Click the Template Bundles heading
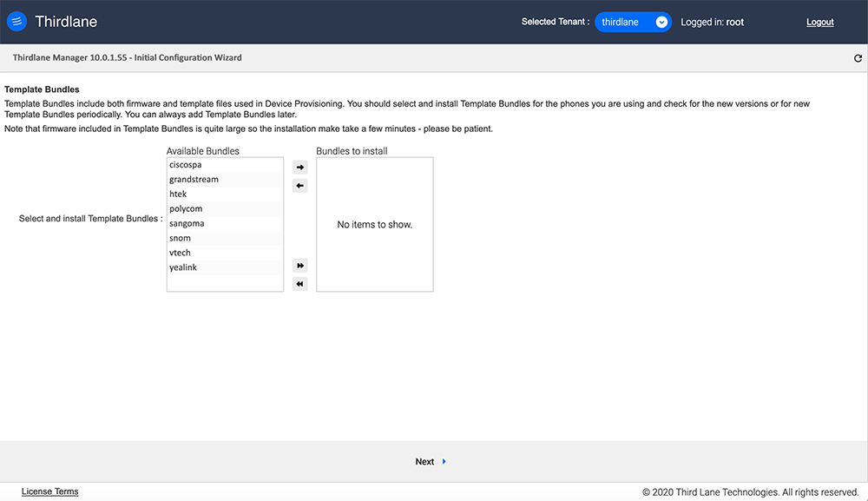 (42, 89)
